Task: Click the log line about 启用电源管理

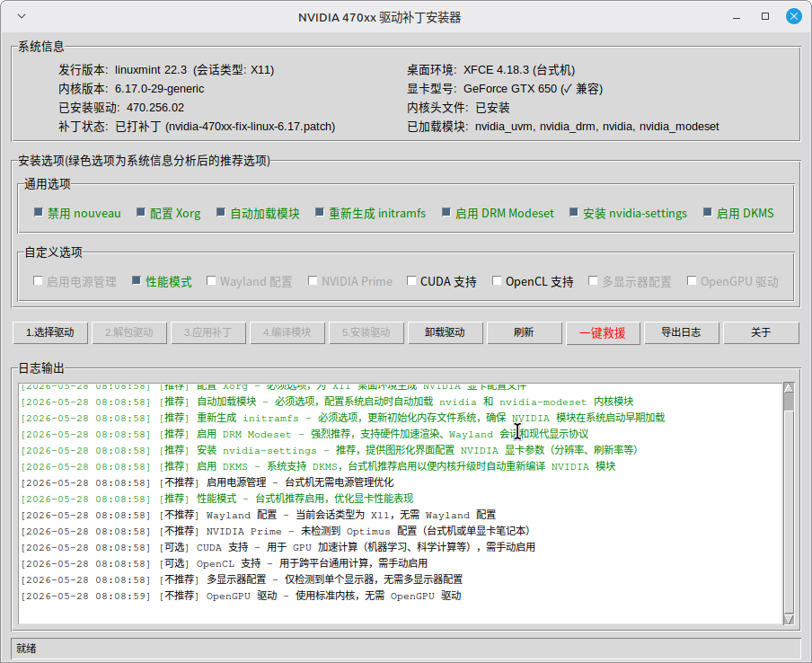Action: (x=207, y=482)
